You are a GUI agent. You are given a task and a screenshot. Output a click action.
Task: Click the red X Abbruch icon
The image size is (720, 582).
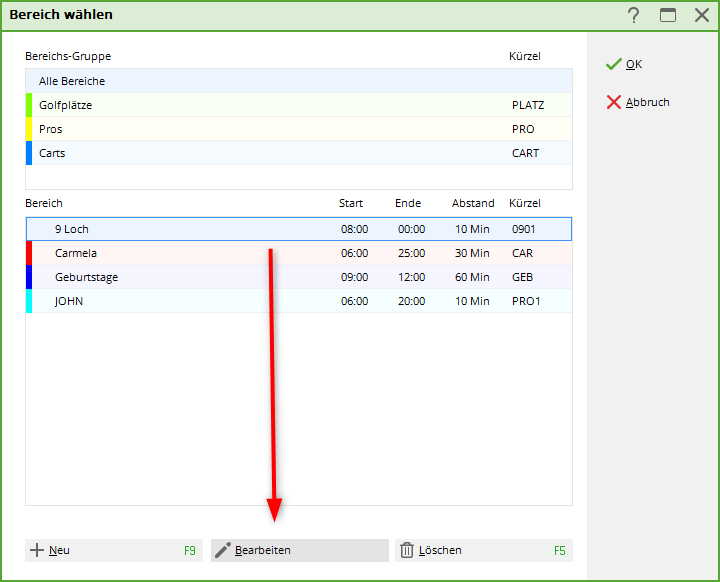point(613,102)
